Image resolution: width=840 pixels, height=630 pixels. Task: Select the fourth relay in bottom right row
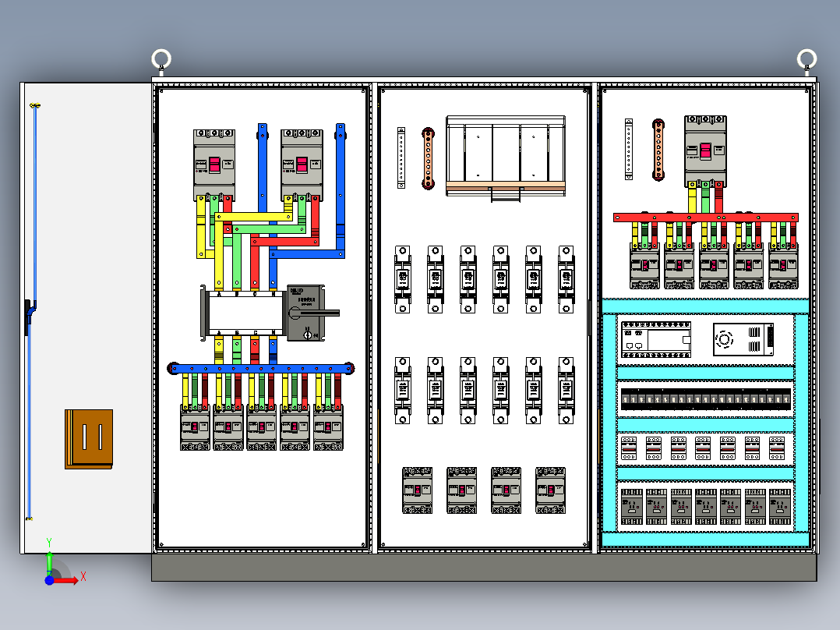click(706, 507)
